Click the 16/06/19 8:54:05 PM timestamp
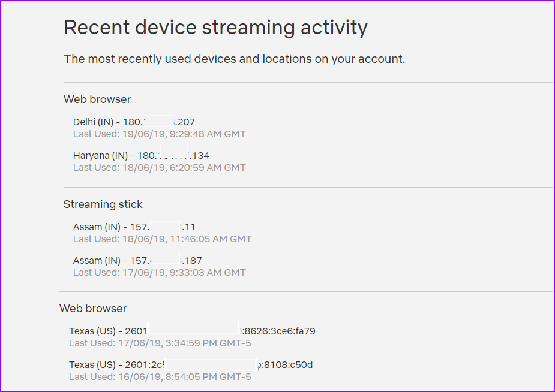 pyautogui.click(x=160, y=377)
